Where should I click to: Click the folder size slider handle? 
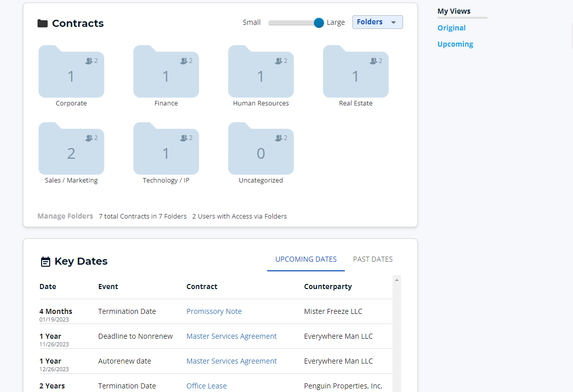318,22
